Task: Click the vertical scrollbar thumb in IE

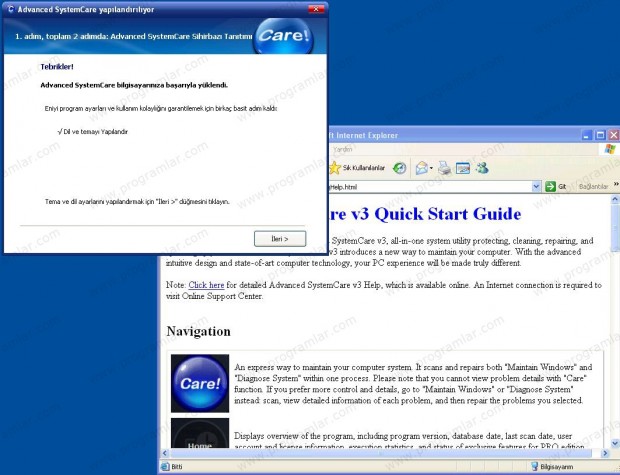Action: tap(615, 228)
